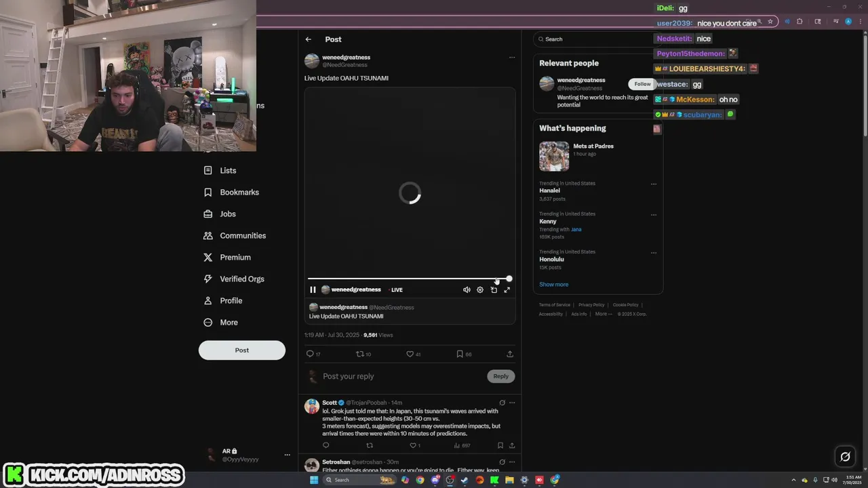The width and height of the screenshot is (868, 488).
Task: Open Scott's profile avatar
Action: (x=312, y=406)
